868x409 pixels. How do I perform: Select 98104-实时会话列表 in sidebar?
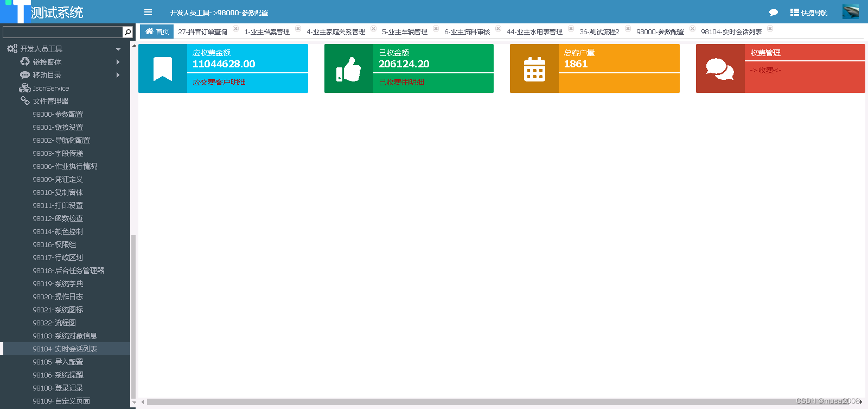(65, 349)
